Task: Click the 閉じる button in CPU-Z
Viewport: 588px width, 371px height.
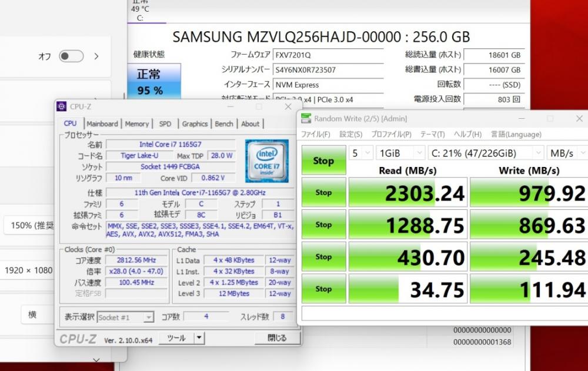Action: [277, 338]
